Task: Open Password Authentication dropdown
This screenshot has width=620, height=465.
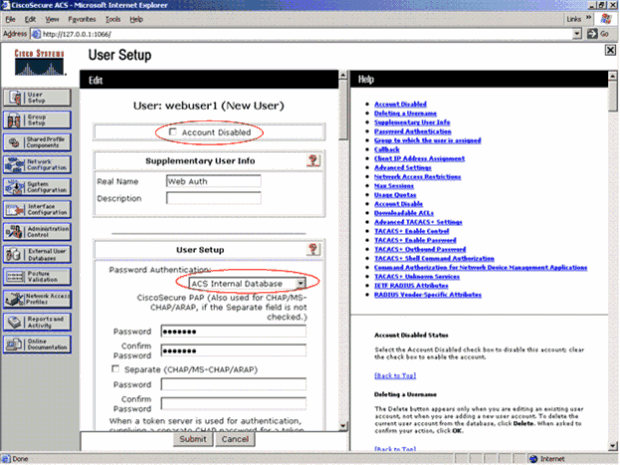Action: click(247, 284)
